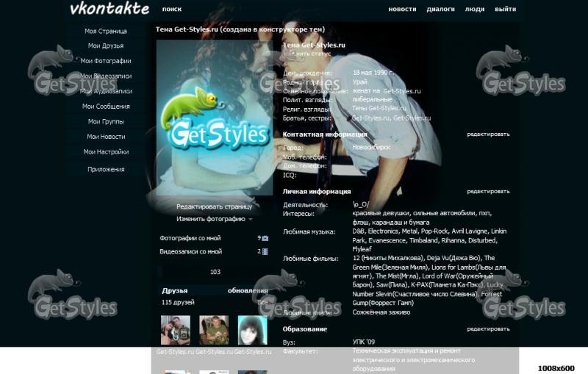Open люди in top navigation
Screen dimensions: 588x374
point(475,9)
